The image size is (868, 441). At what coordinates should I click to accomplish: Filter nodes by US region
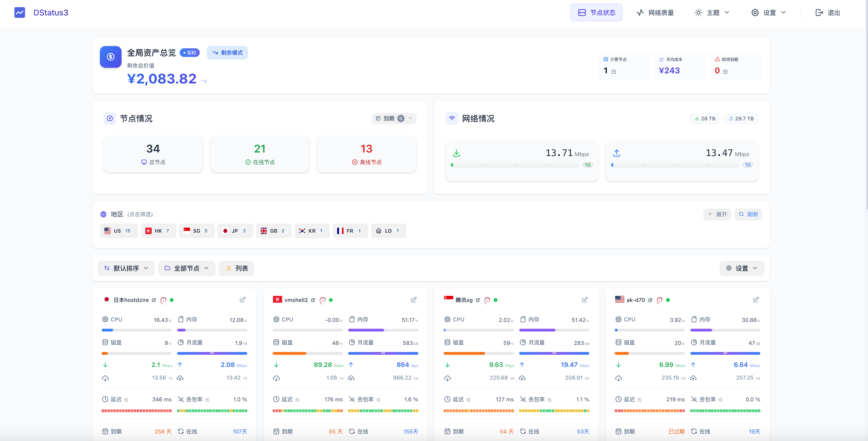(119, 231)
